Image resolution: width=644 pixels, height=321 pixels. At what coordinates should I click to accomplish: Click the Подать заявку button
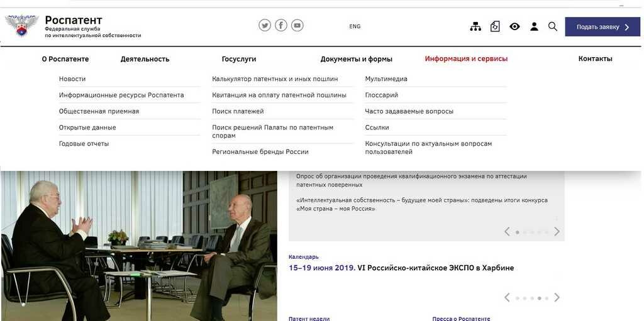pos(602,26)
